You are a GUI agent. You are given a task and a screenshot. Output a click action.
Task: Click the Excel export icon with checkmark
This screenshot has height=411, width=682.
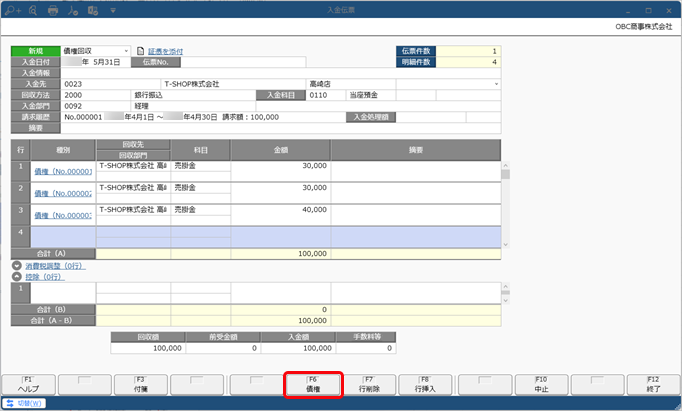(x=93, y=10)
